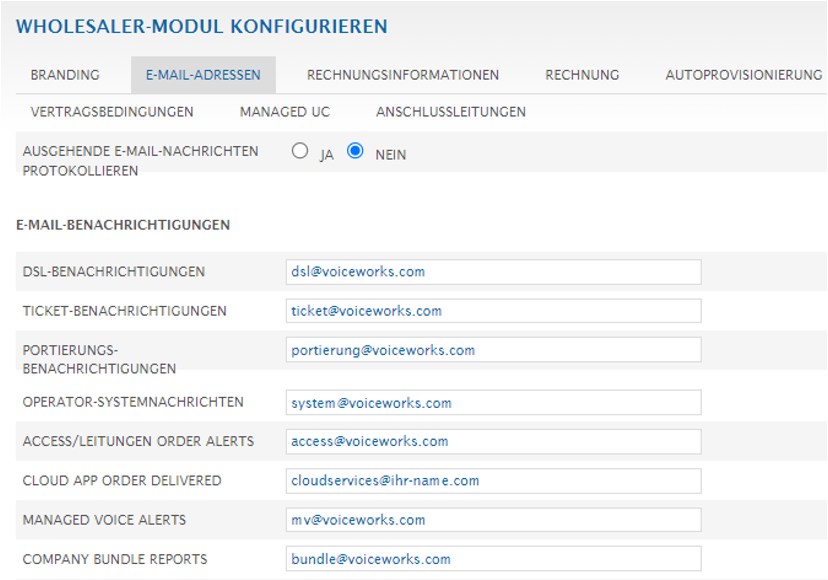828x580 pixels.
Task: Click the Portierungs-Benachrichtigungen input field
Action: coord(493,350)
